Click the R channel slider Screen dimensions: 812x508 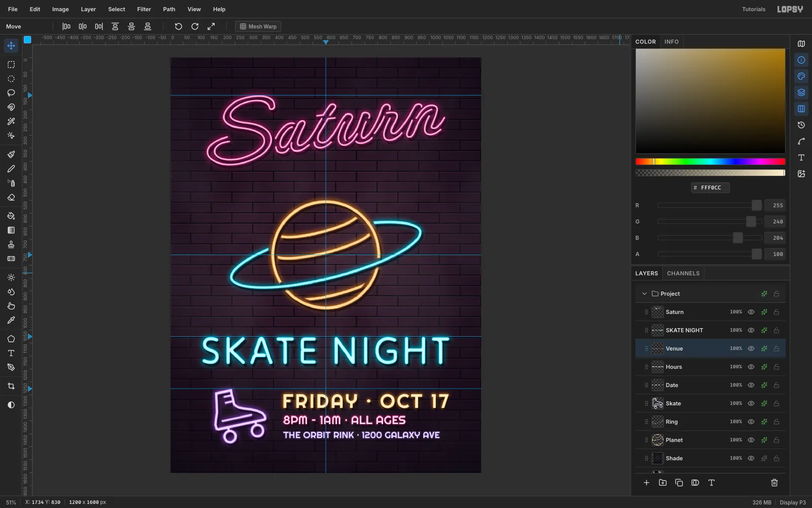710,205
